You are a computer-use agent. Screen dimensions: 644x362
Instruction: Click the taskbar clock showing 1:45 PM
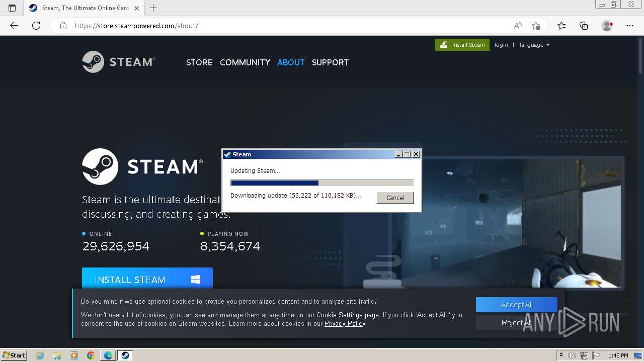point(618,355)
